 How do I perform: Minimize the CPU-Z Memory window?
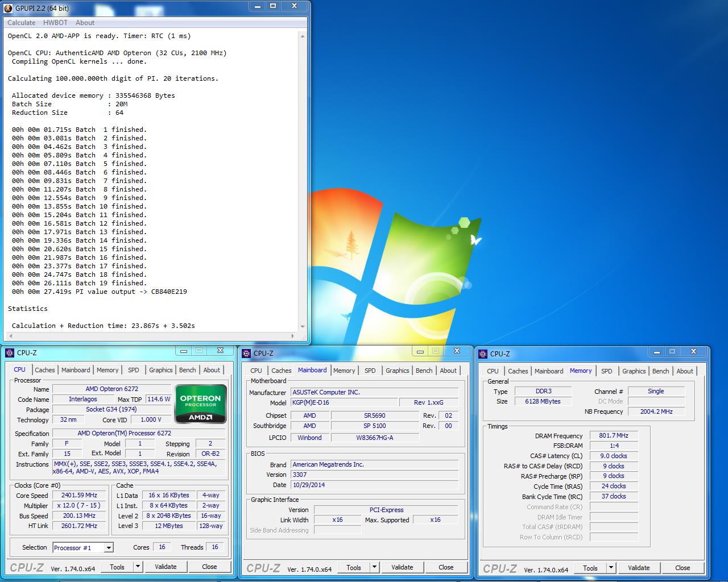tap(656, 352)
